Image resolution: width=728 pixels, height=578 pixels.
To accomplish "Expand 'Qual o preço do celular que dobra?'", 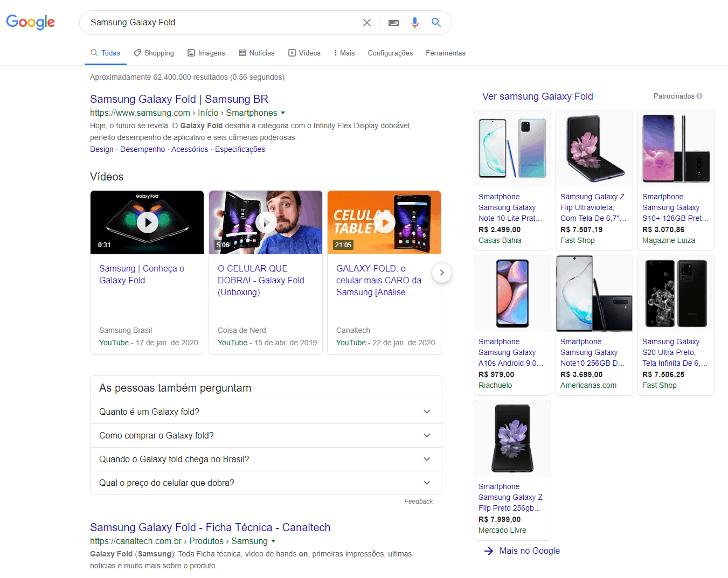I will click(266, 483).
